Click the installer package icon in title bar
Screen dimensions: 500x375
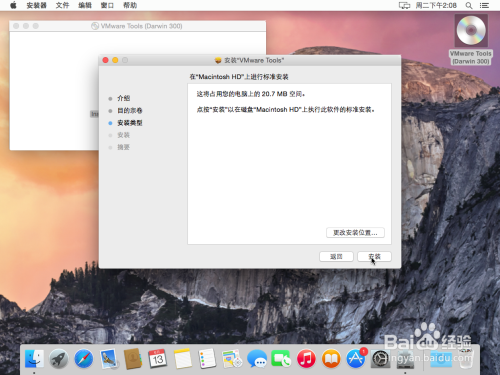[x=218, y=60]
